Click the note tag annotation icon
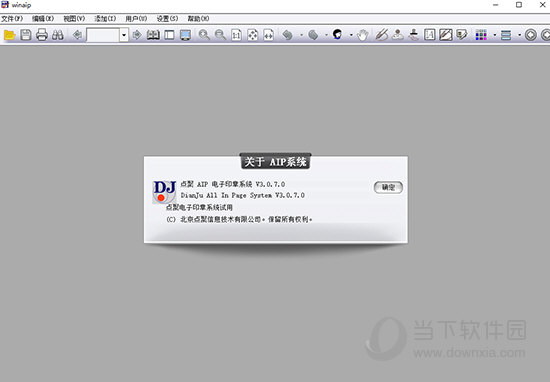Viewport: 550px width, 382px height. (462, 35)
